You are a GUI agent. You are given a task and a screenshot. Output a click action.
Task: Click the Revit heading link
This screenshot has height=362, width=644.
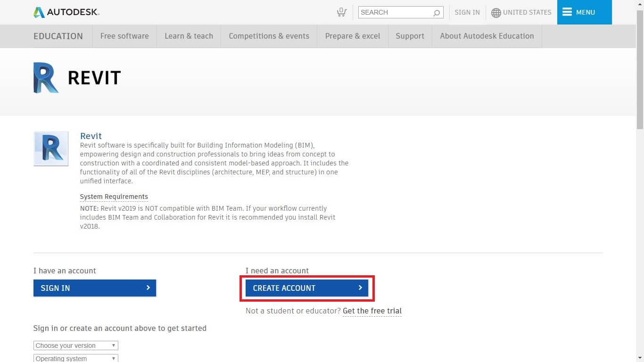click(x=91, y=136)
